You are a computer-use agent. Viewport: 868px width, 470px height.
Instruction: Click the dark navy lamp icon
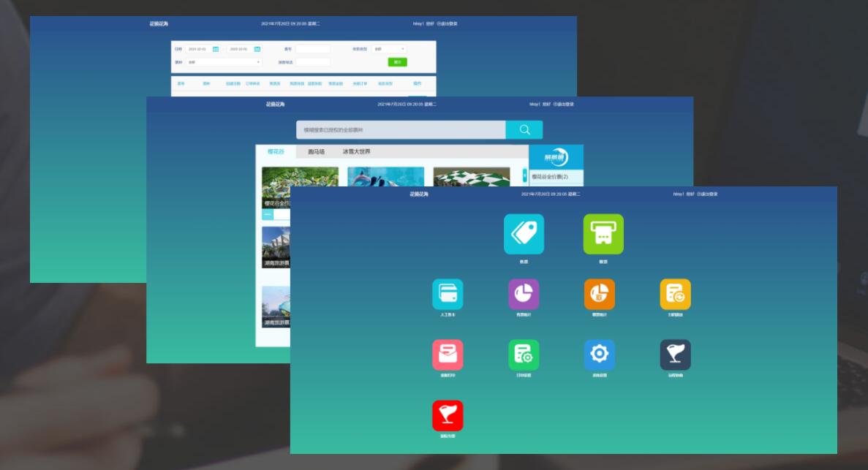(x=675, y=355)
